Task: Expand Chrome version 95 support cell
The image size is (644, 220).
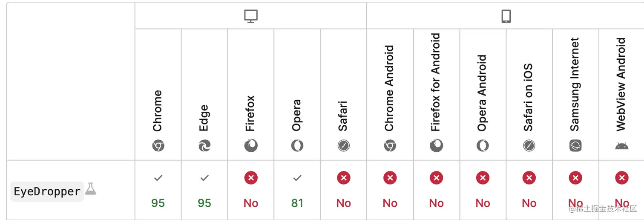Action: coord(158,191)
